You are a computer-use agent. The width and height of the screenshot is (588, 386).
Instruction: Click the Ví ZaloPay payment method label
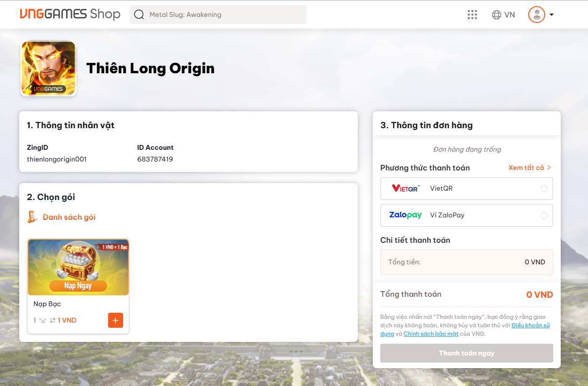[x=447, y=215]
